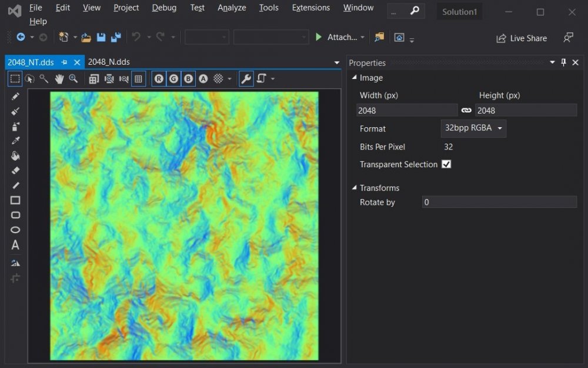Select the Eraser tool

(15, 171)
